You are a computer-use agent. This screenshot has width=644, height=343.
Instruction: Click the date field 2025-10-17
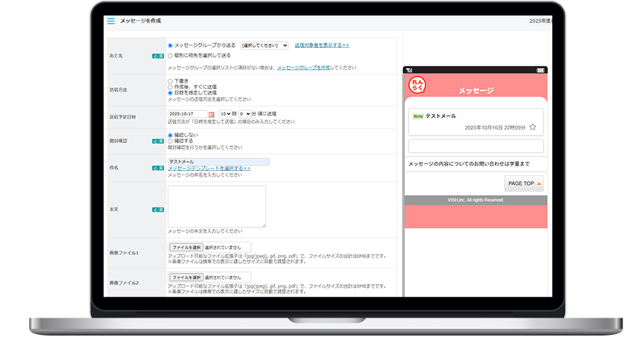187,114
